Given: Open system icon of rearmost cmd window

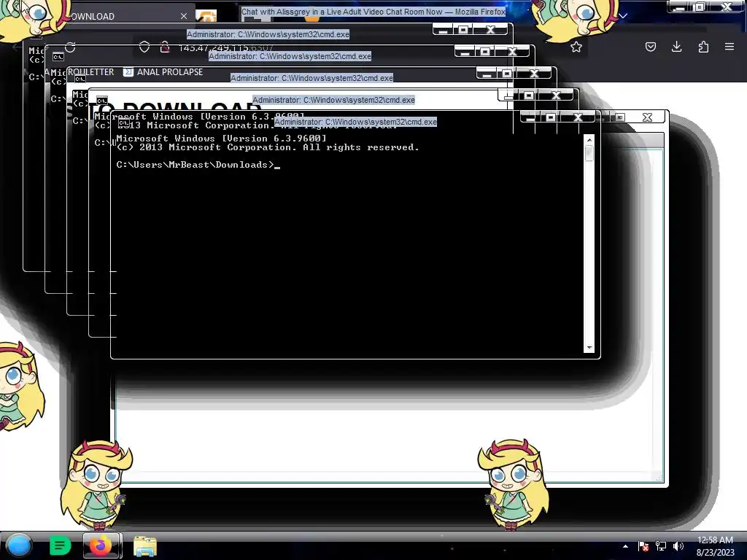Looking at the screenshot, I should [36, 35].
